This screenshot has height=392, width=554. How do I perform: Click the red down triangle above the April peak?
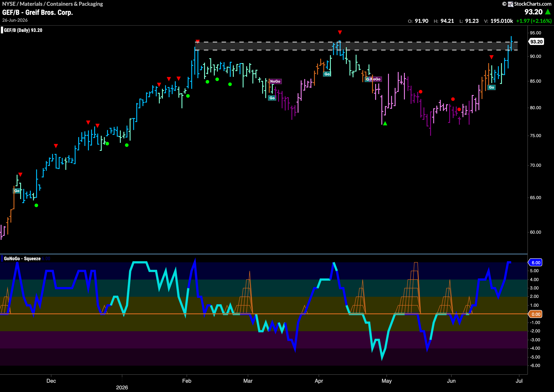[x=340, y=32]
